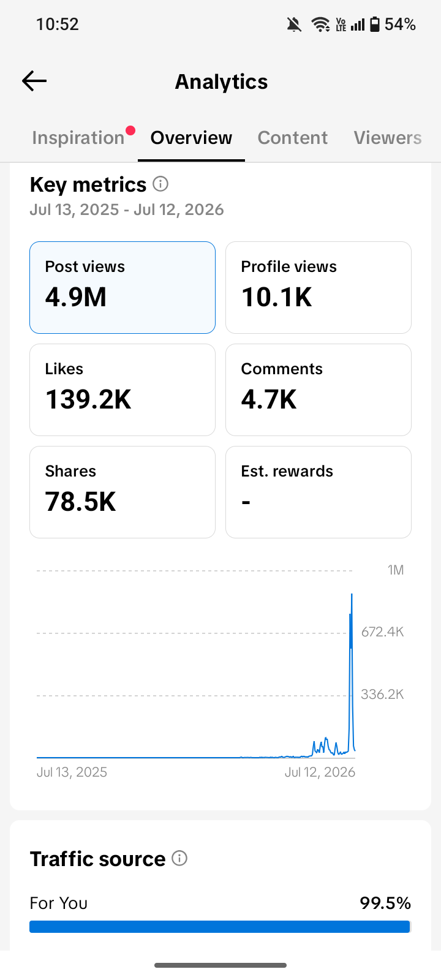Show the Comments metric card

tap(318, 390)
